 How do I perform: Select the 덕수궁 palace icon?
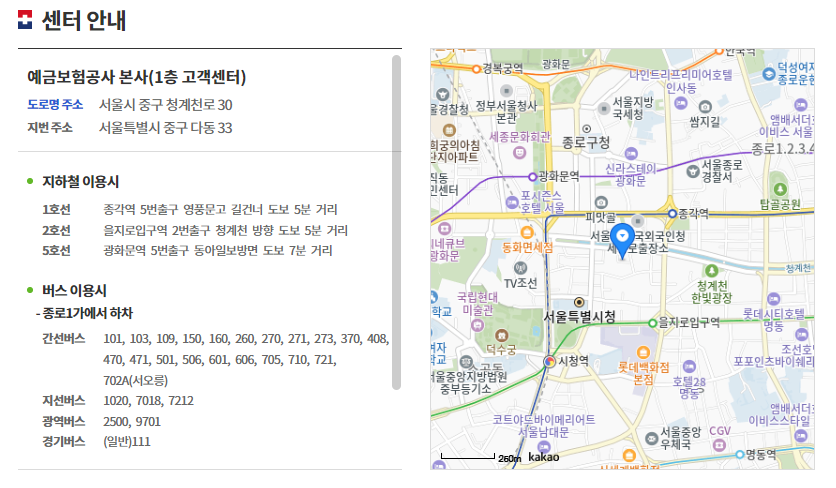[501, 335]
